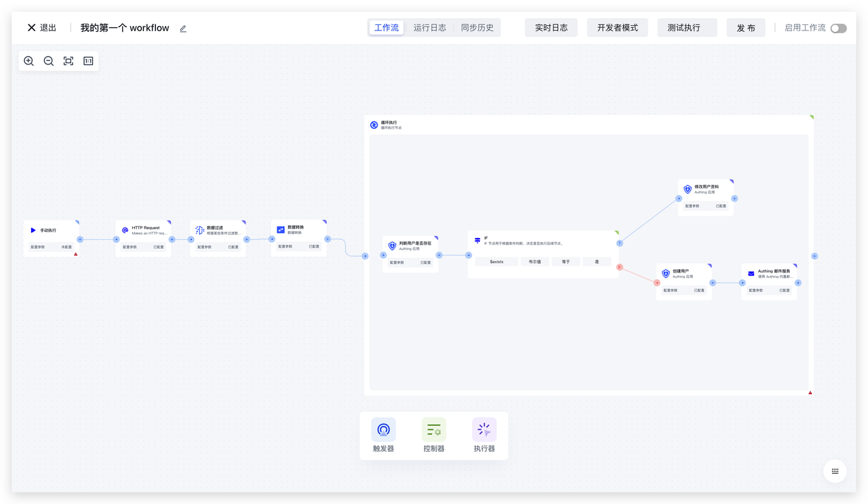This screenshot has width=868, height=504.
Task: Click the grid icon at bottom right
Action: [x=835, y=471]
